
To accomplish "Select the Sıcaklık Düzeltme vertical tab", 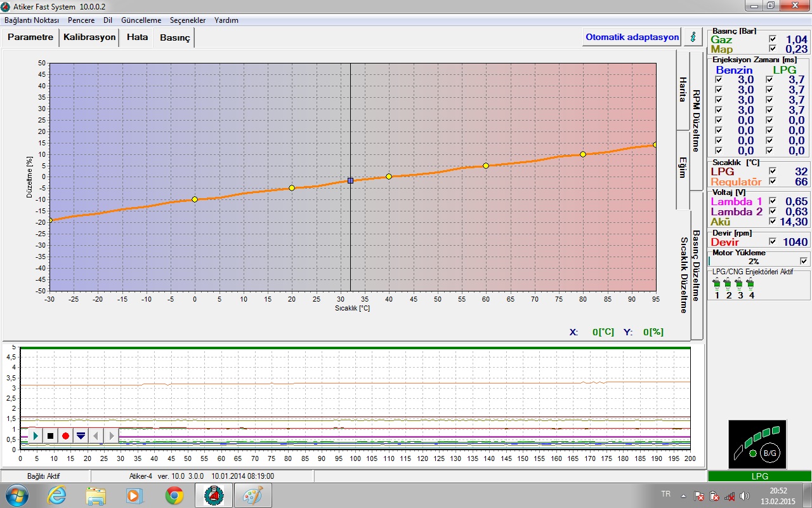I will click(x=683, y=275).
